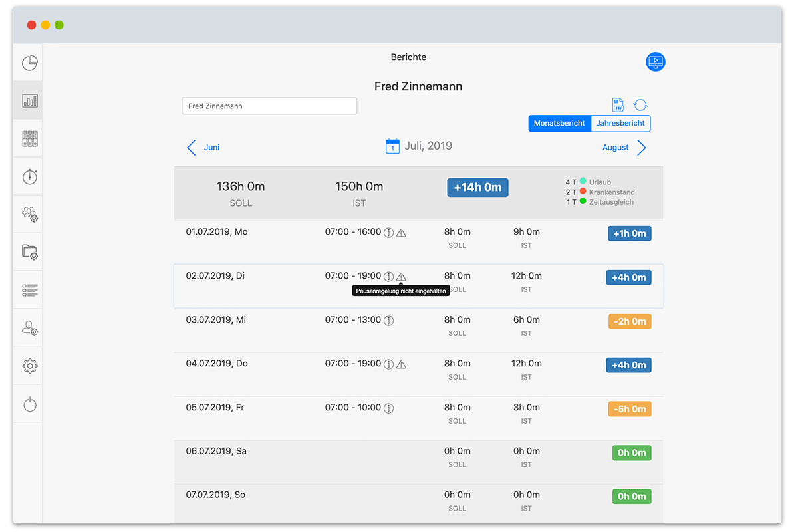Click the blue video tutorial button

click(656, 62)
